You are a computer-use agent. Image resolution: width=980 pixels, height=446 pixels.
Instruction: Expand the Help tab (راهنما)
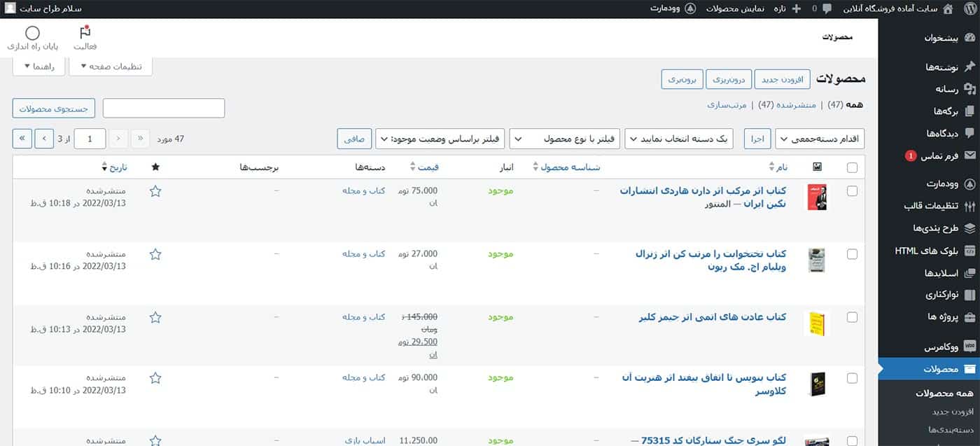pyautogui.click(x=38, y=67)
